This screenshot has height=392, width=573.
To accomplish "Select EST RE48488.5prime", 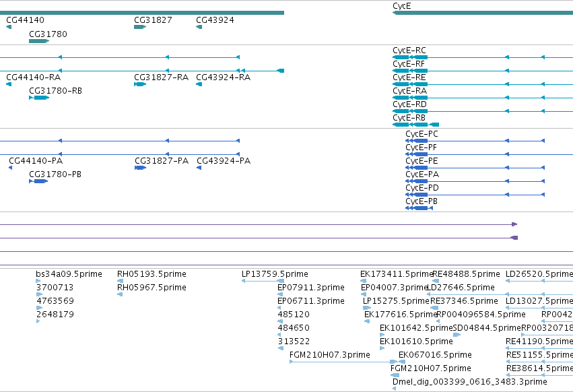I will 467,274.
